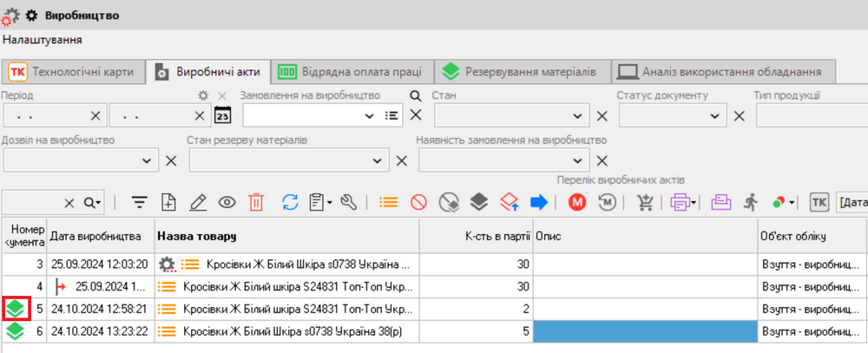Clear the Стан резерву матеріалів filter
Screen dimensions: 868x353
pyautogui.click(x=402, y=160)
